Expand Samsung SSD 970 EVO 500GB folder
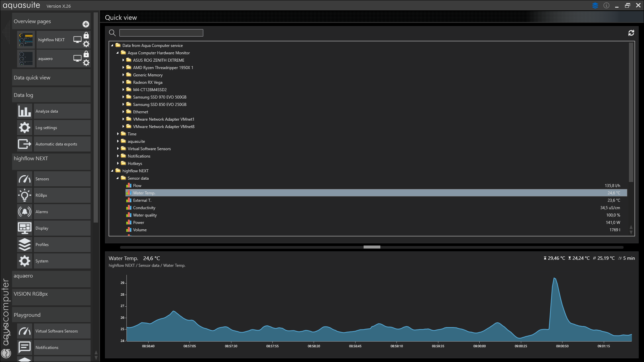Image resolution: width=644 pixels, height=362 pixels. [123, 97]
